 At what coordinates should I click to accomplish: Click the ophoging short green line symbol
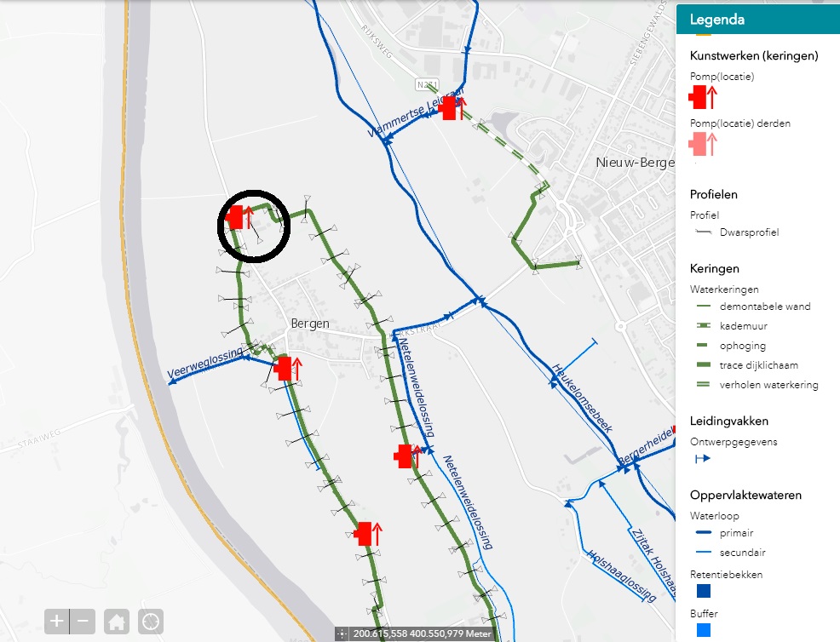coord(702,346)
